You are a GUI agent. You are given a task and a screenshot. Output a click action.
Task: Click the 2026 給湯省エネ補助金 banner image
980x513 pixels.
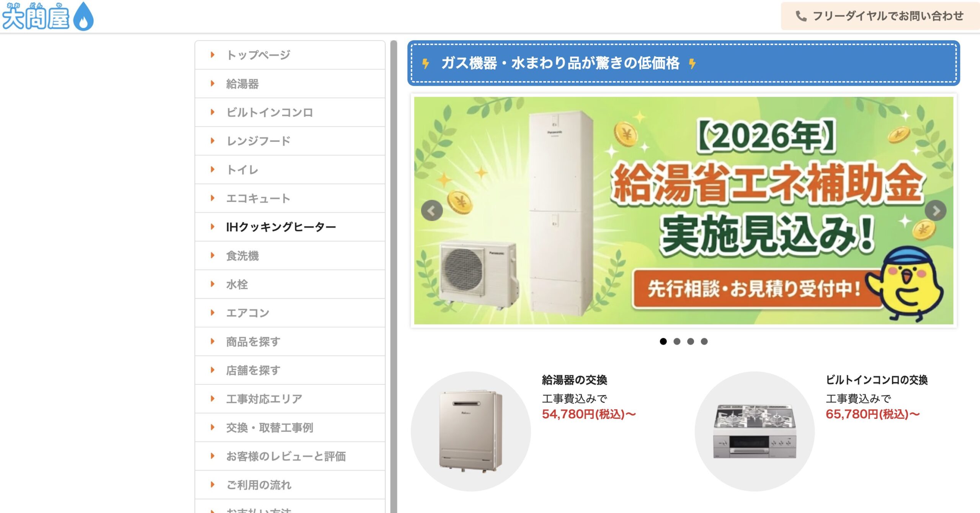pyautogui.click(x=683, y=210)
